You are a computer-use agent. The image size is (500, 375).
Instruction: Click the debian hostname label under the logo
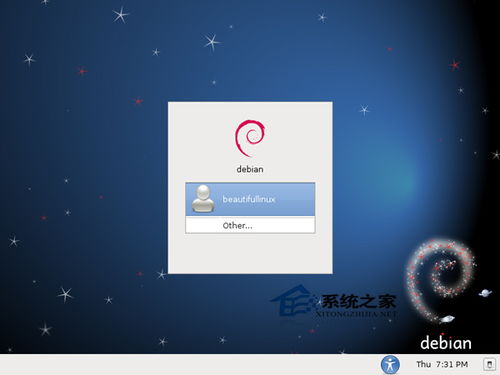click(x=250, y=169)
